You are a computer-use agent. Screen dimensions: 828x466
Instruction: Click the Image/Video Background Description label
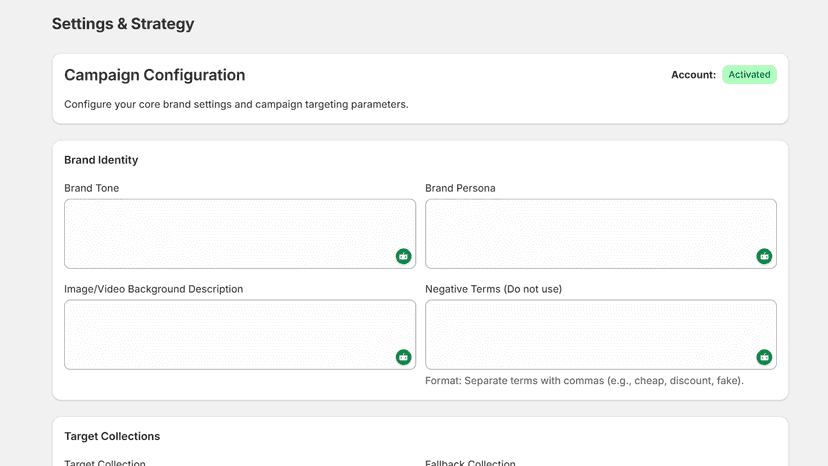[x=154, y=289]
